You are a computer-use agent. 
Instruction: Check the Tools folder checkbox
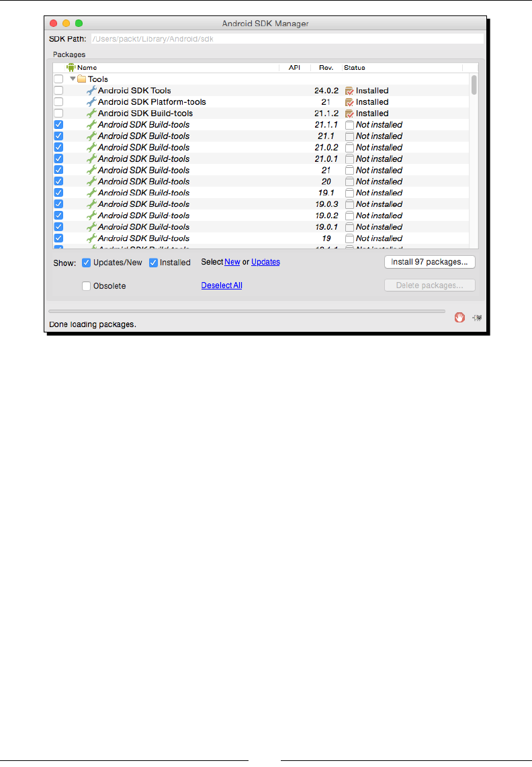tap(58, 79)
